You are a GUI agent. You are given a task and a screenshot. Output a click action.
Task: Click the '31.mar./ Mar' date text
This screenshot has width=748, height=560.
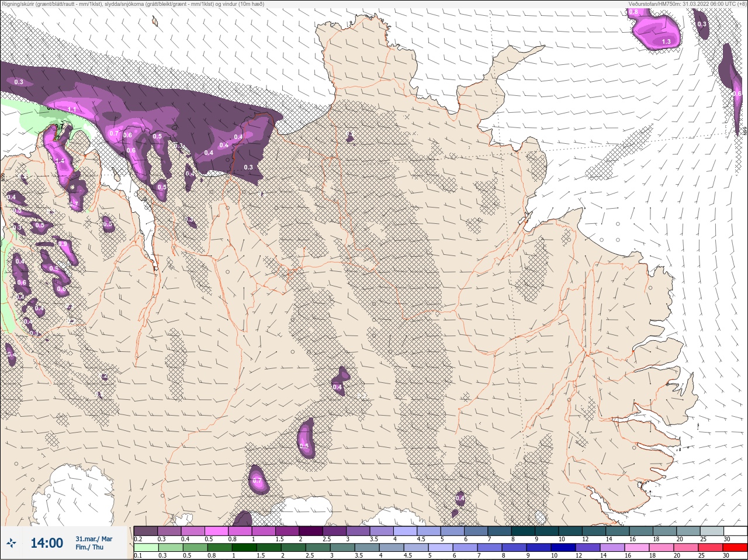point(93,539)
